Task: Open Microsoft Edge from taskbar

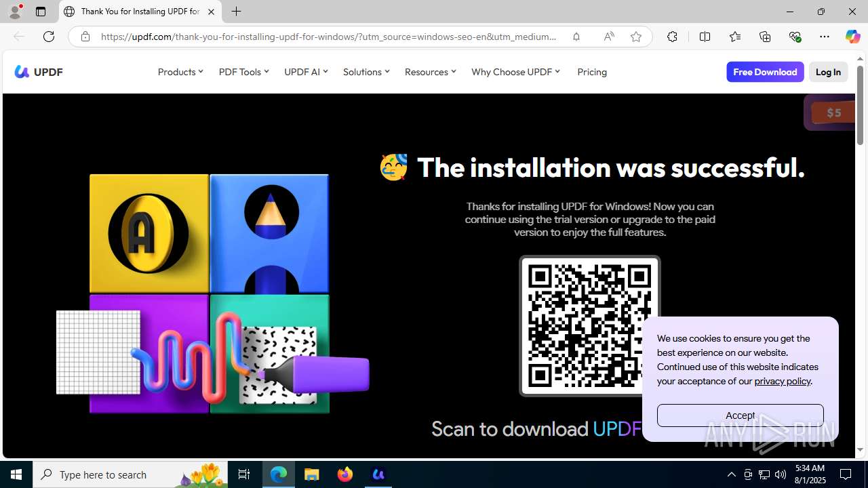Action: coord(279,474)
